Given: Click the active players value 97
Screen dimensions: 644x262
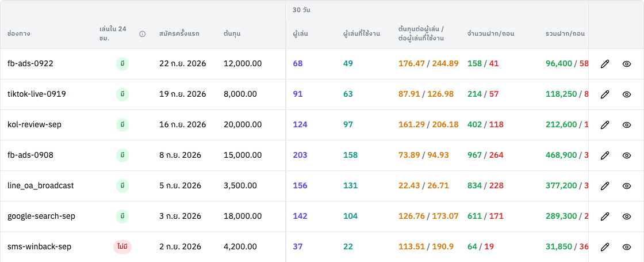Looking at the screenshot, I should point(348,124).
